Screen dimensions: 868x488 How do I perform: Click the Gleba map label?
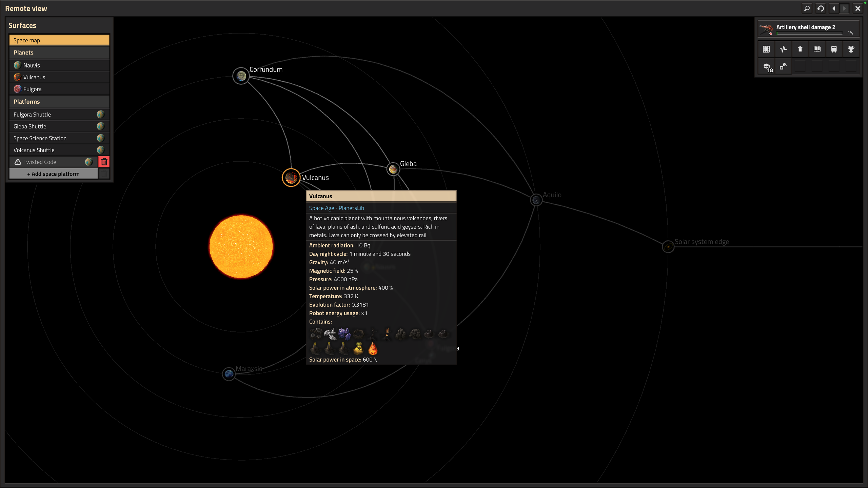point(408,164)
